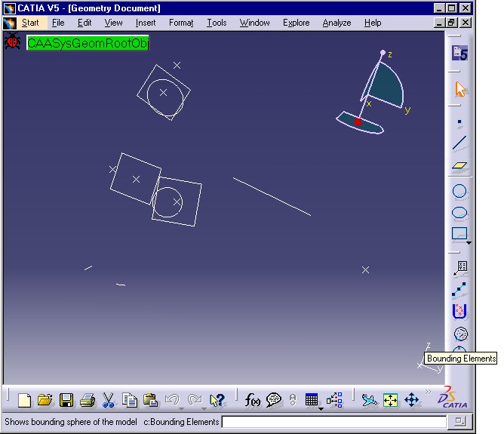Click the Bounding Elements sphere icon
504x434 pixels.
click(460, 334)
